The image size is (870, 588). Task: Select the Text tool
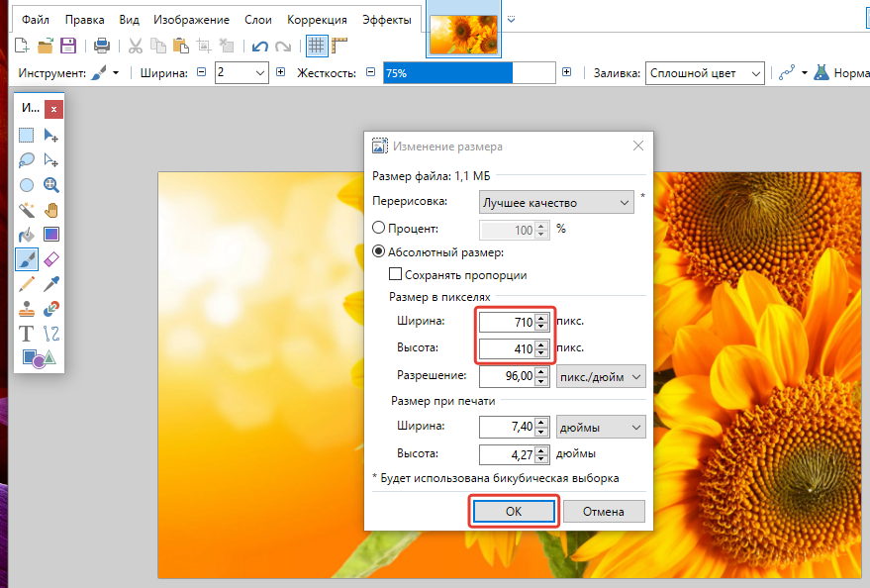[x=26, y=334]
